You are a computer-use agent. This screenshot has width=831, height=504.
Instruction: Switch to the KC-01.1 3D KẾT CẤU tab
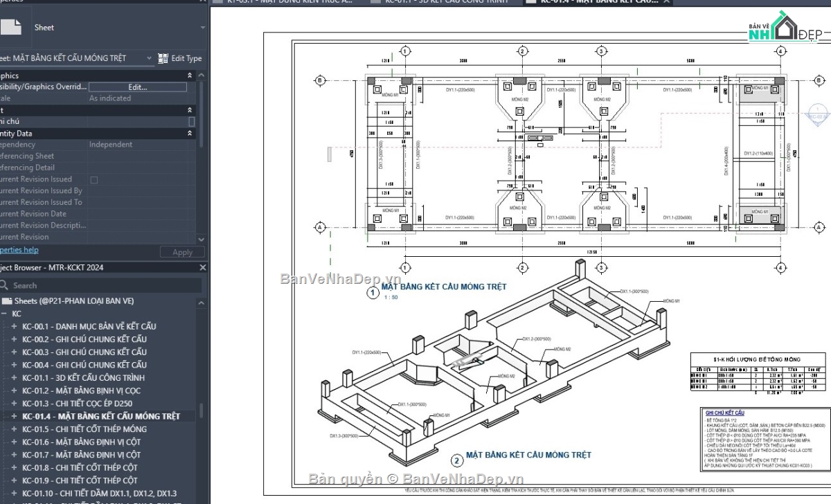pos(443,1)
